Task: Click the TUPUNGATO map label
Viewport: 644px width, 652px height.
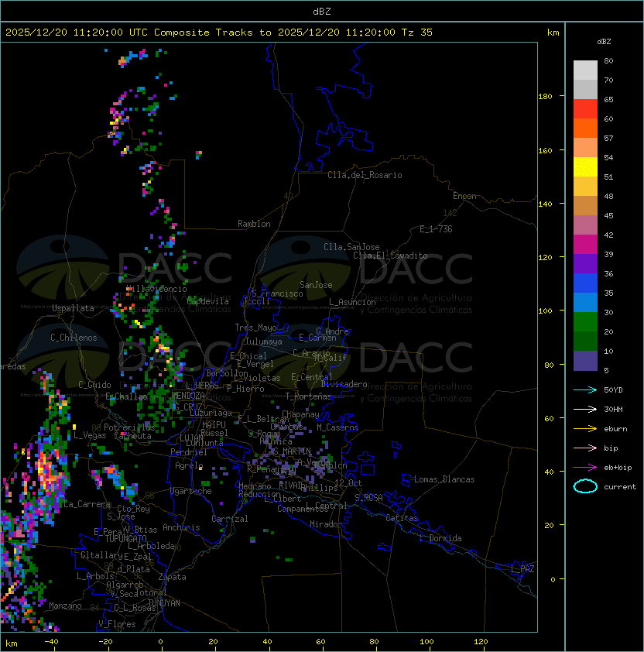Action: tap(125, 538)
